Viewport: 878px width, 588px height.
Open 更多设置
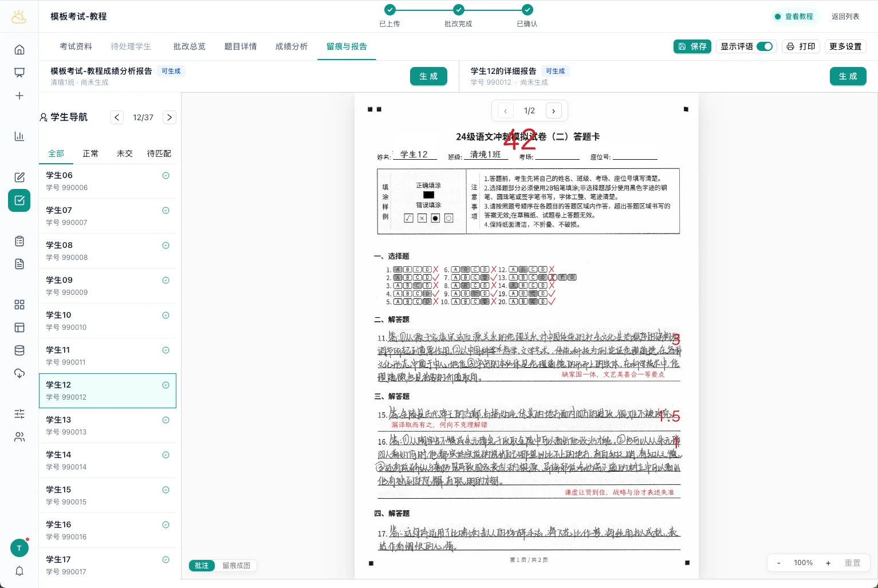click(x=845, y=46)
